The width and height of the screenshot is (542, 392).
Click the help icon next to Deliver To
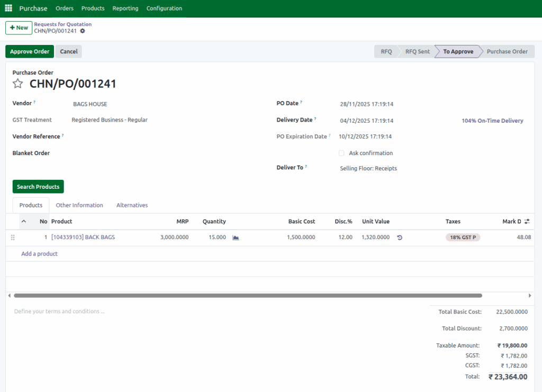pyautogui.click(x=308, y=166)
